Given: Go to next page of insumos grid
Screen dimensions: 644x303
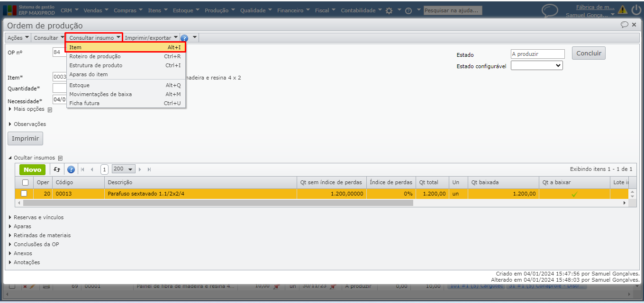Looking at the screenshot, I should [x=140, y=169].
